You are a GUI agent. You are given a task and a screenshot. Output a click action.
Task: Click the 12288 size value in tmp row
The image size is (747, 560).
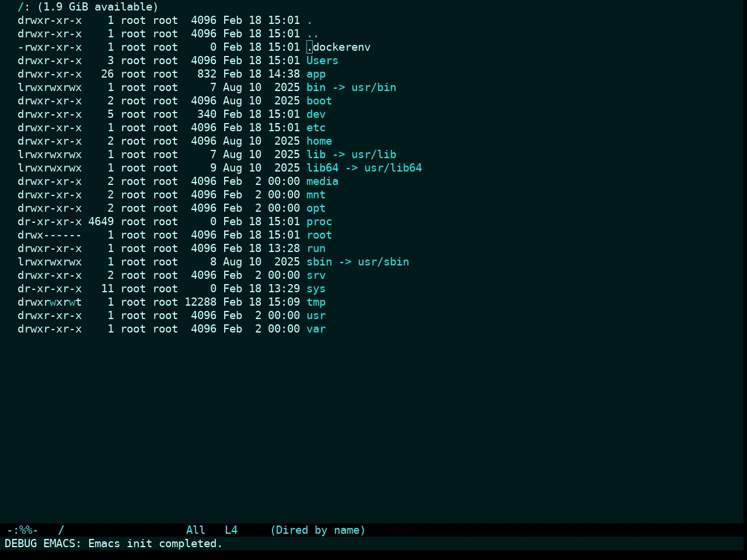200,302
